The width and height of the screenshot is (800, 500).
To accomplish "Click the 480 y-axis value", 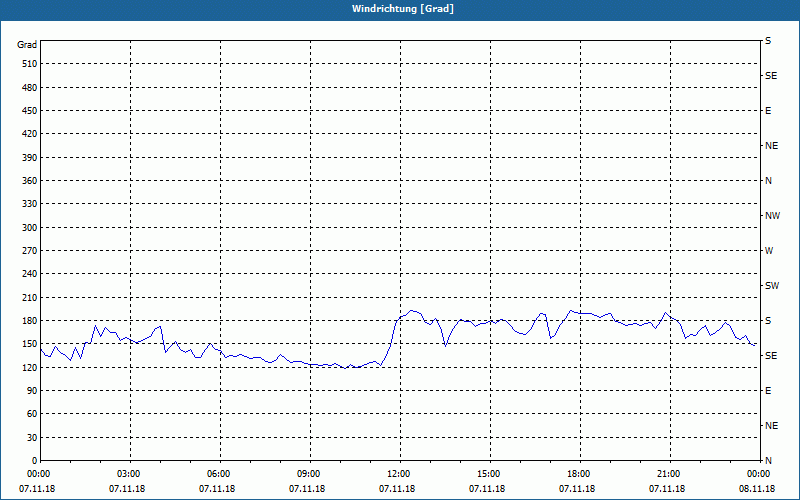I will [30, 88].
